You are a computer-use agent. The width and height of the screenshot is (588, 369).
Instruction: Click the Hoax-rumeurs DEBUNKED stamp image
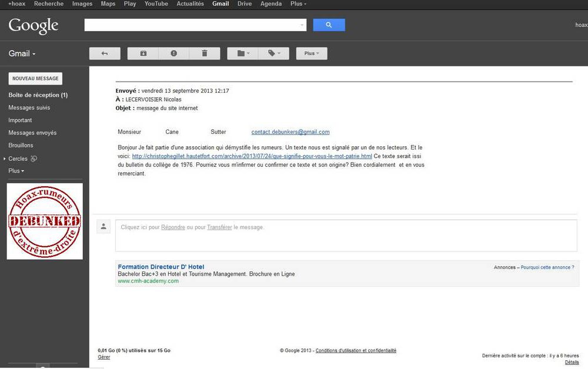tap(45, 222)
